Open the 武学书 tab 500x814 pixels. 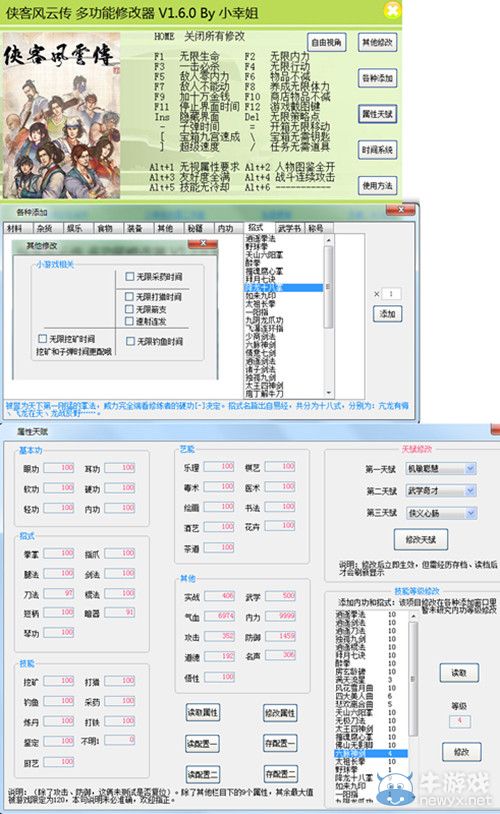(289, 228)
